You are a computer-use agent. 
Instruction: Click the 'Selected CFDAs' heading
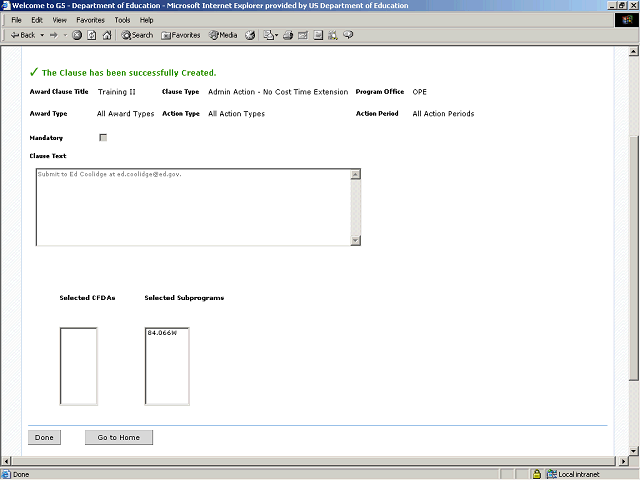tap(87, 298)
